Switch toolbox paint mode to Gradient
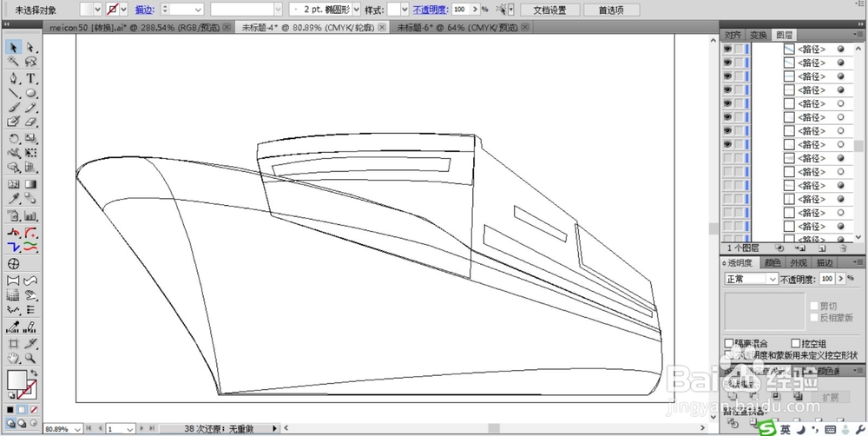 tap(23, 410)
